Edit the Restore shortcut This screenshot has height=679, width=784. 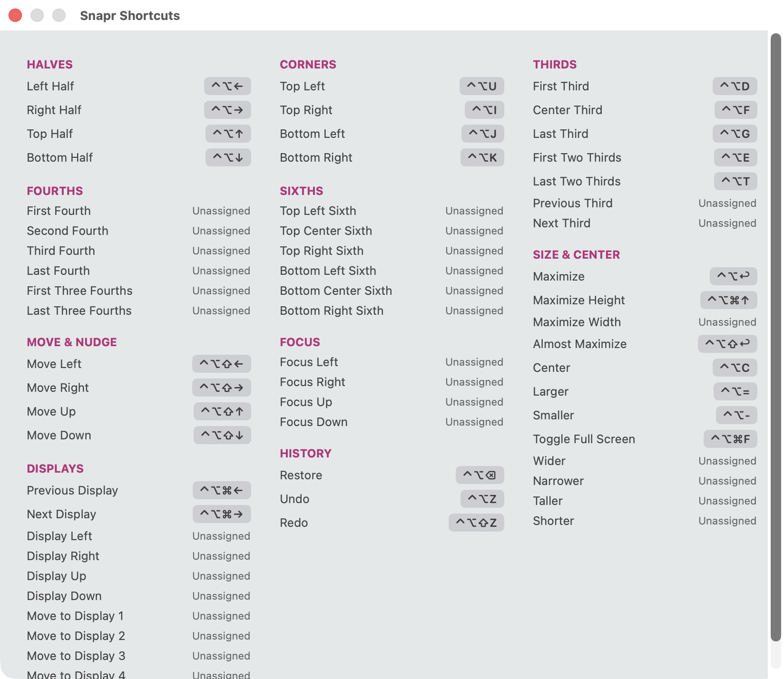point(480,475)
